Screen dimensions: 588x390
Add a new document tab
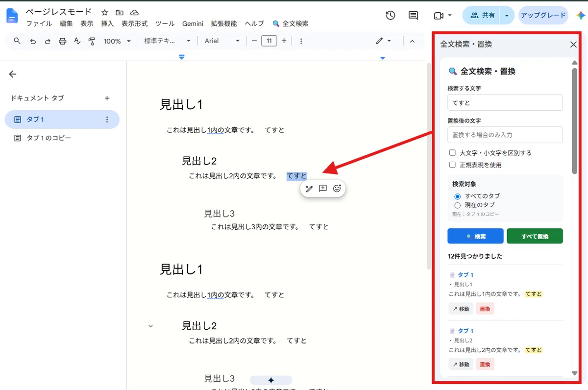click(107, 98)
